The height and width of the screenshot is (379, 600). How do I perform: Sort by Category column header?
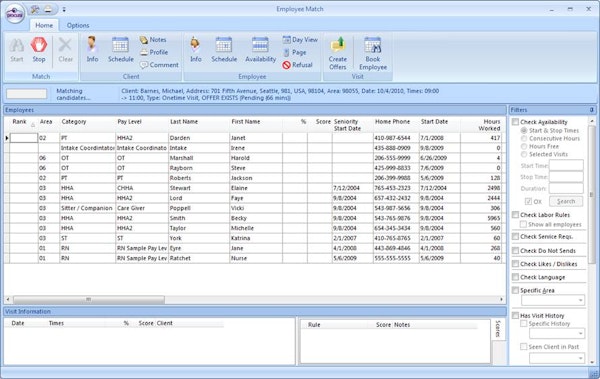pyautogui.click(x=87, y=124)
